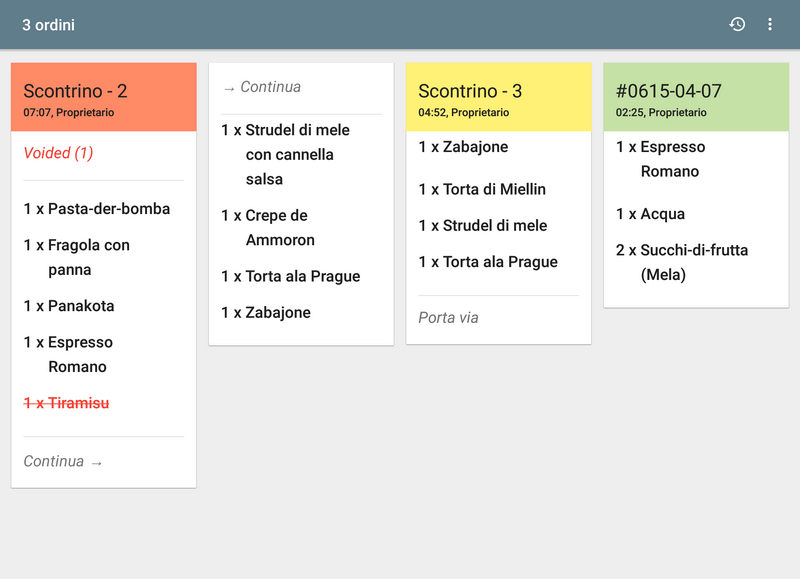The height and width of the screenshot is (579, 800).
Task: Click the Porta via label
Action: [448, 318]
